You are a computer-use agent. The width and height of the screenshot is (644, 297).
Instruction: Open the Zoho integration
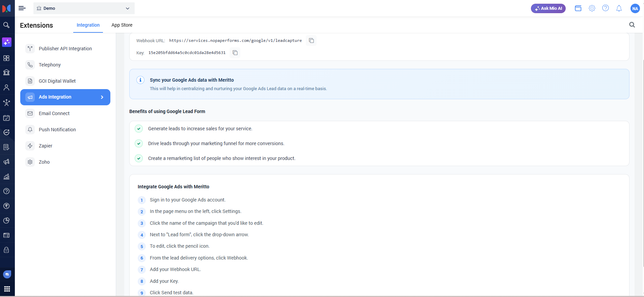click(65, 162)
